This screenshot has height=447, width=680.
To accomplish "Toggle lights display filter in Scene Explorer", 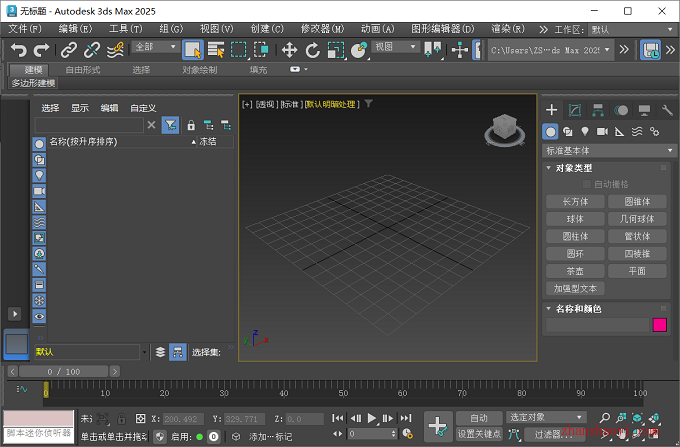I will [x=39, y=176].
